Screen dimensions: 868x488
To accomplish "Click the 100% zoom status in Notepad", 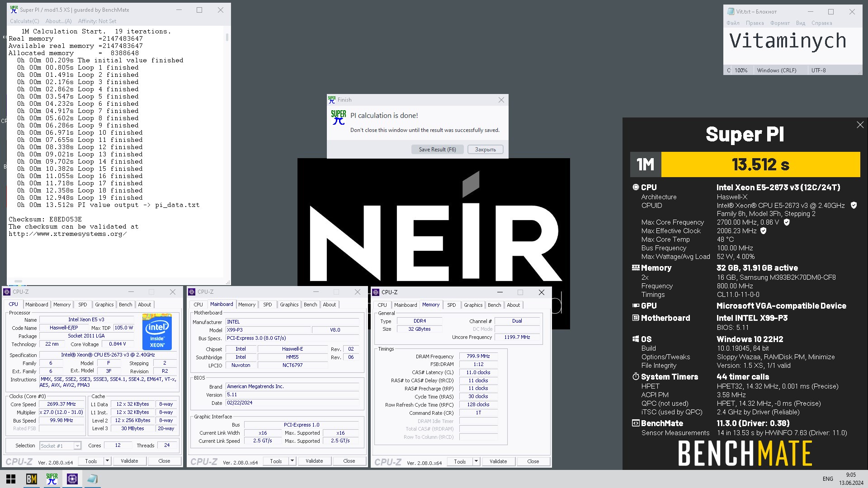I will click(x=741, y=70).
